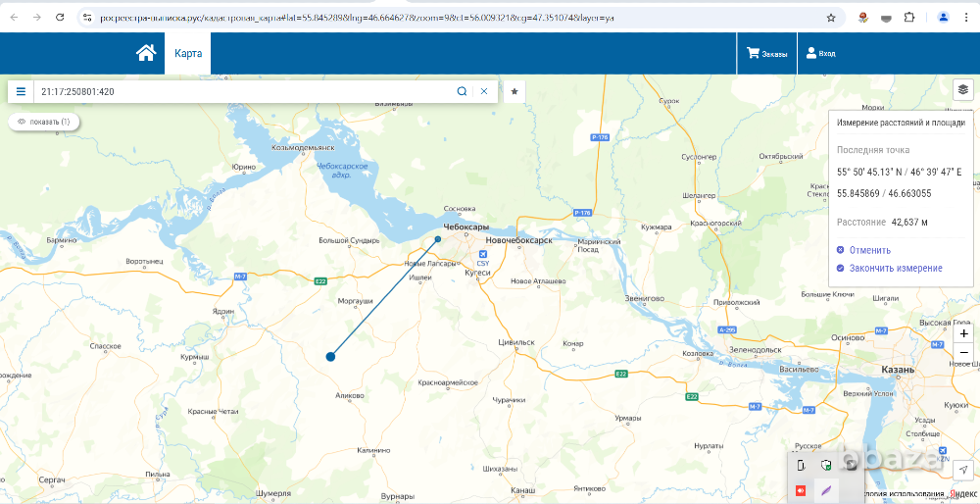The image size is (980, 504).
Task: Click the start point of measurement line
Action: [331, 356]
